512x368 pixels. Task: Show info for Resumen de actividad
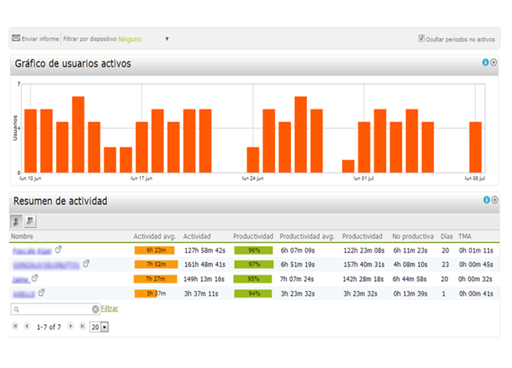[486, 200]
